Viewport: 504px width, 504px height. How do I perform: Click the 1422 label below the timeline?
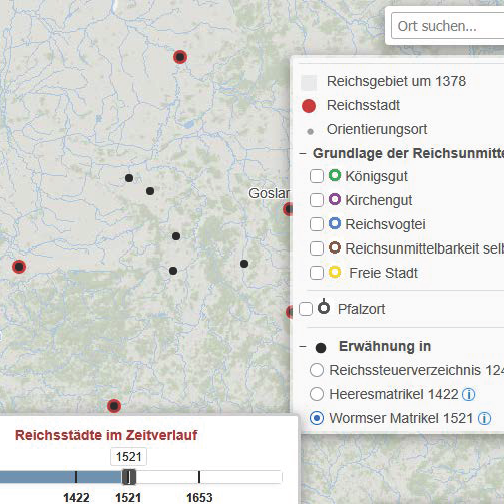(x=76, y=497)
